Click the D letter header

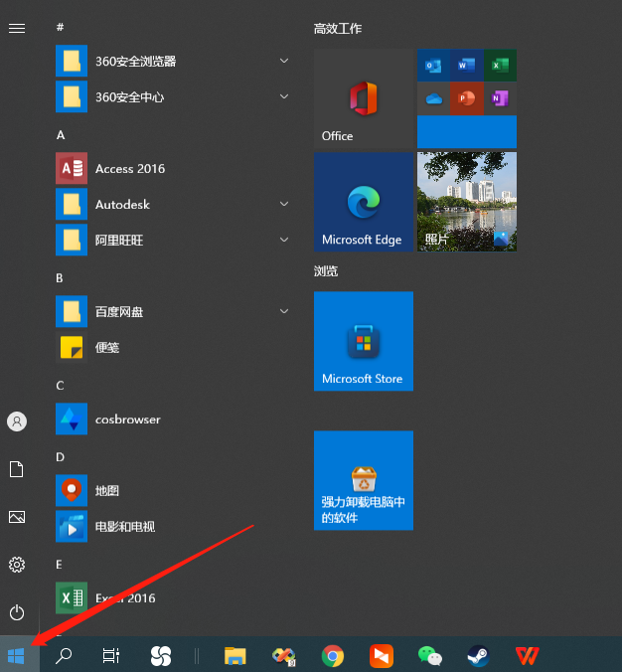pos(60,457)
